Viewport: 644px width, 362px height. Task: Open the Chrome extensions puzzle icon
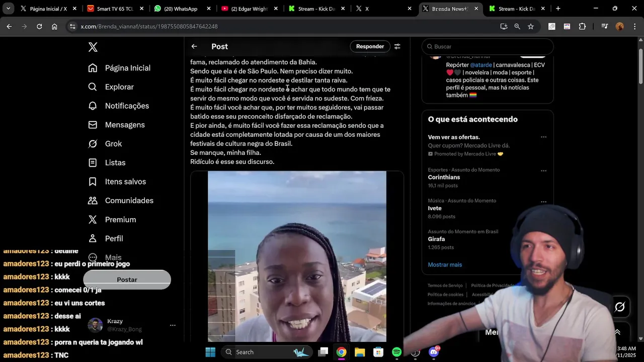(x=583, y=26)
